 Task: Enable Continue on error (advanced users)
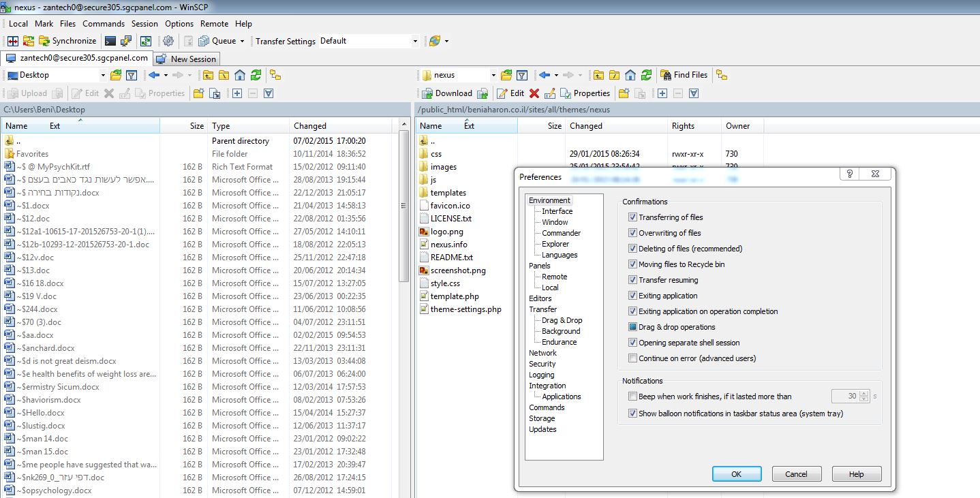point(633,358)
